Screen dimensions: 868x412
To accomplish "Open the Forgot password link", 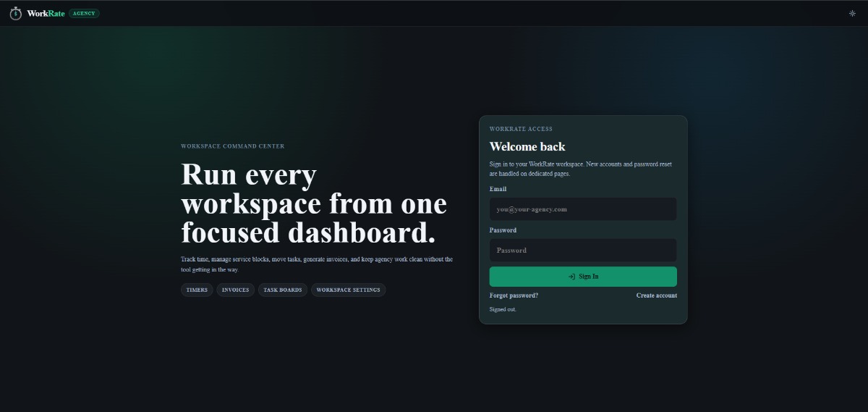I will [x=514, y=295].
